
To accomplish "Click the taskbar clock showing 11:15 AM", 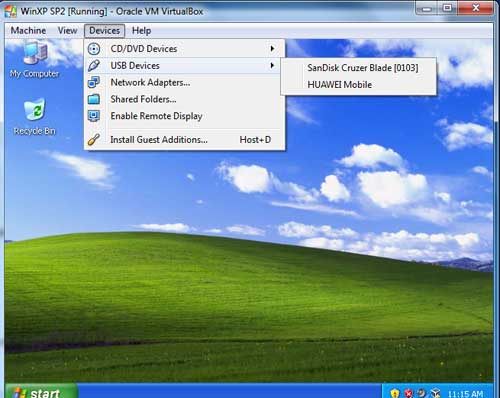I will tap(465, 394).
